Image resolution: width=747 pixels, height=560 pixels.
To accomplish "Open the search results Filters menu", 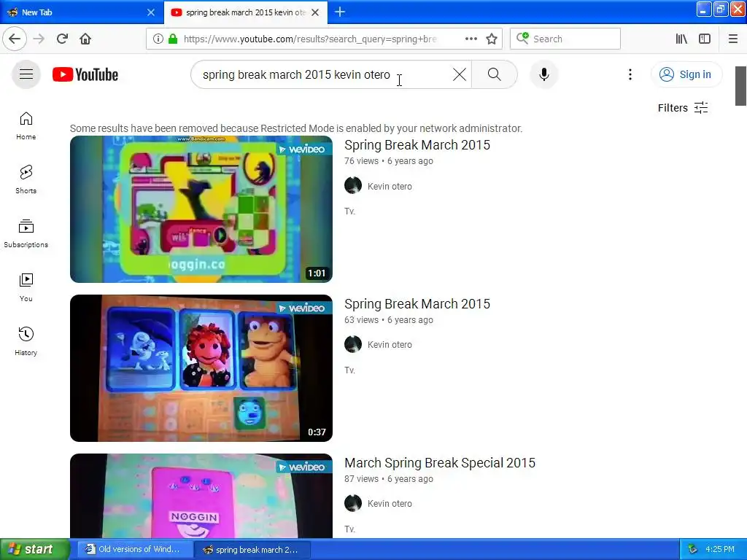I will (683, 108).
